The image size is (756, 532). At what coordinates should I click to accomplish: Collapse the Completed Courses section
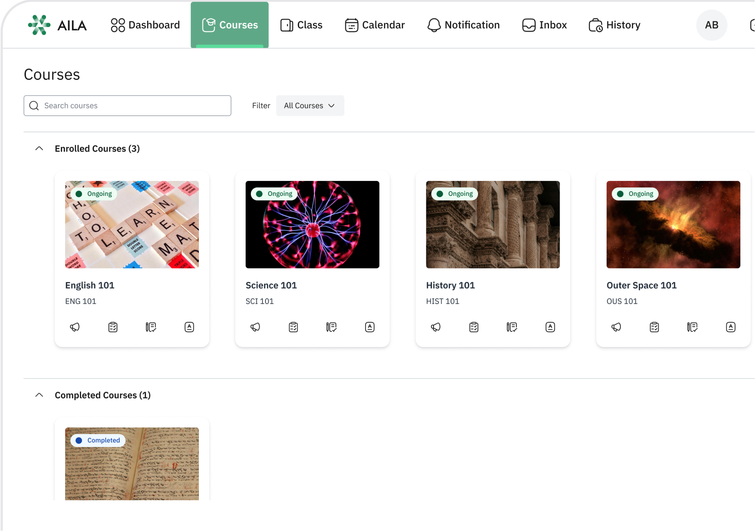pyautogui.click(x=39, y=395)
